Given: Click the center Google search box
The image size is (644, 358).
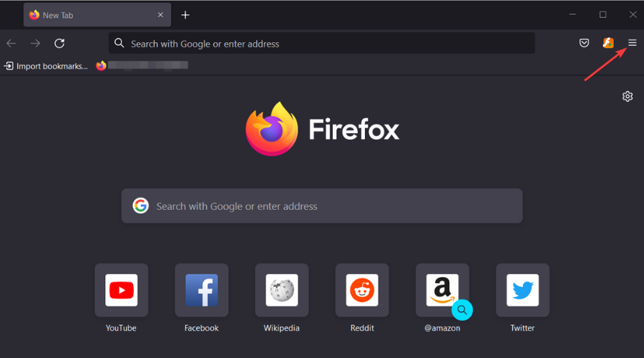Looking at the screenshot, I should coord(322,206).
